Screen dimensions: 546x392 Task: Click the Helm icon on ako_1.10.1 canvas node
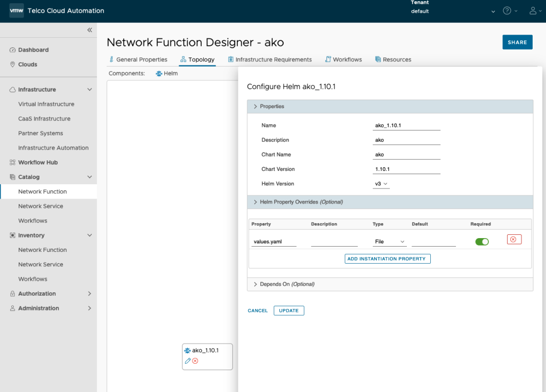coord(187,350)
